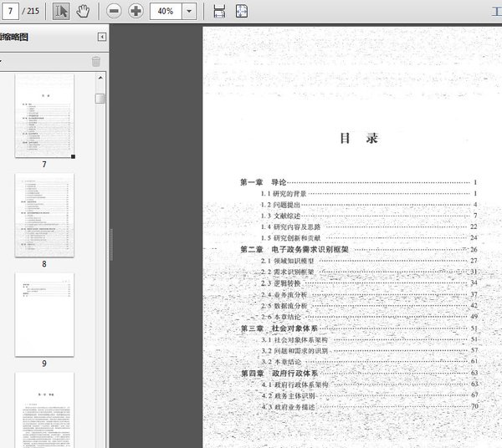502x448 pixels.
Task: Click the side panel splitter grip
Action: (x=111, y=245)
